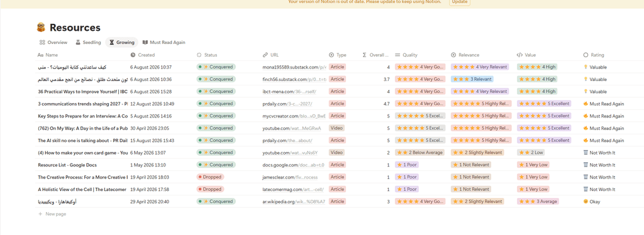Open the Must Read Again tab
Screen dimensions: 644x235
click(x=164, y=42)
